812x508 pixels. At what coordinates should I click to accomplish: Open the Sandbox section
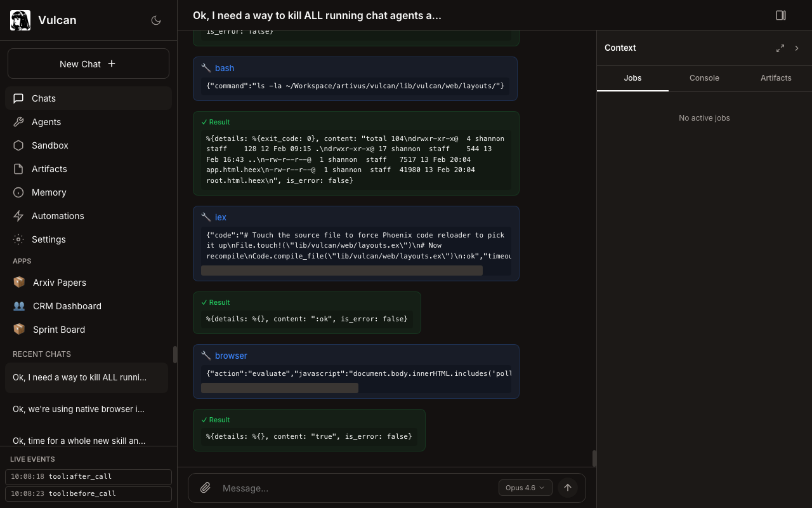(49, 145)
